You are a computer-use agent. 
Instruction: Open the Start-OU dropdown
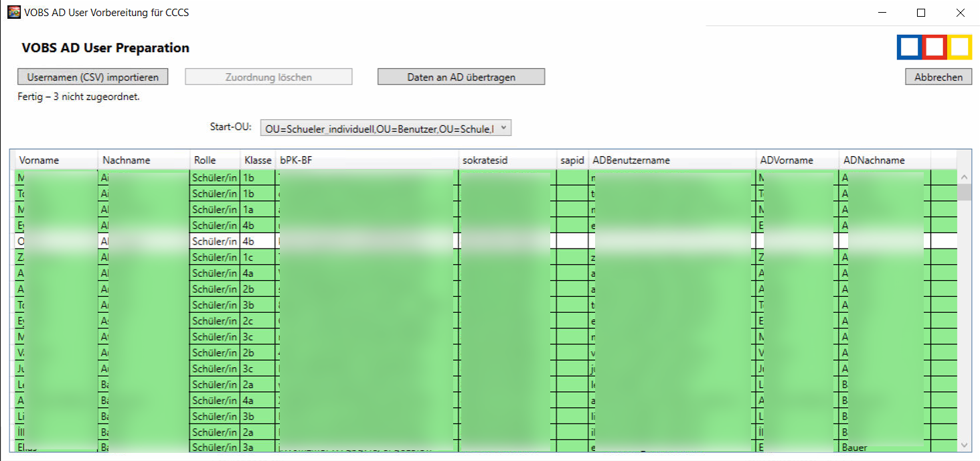click(x=385, y=129)
